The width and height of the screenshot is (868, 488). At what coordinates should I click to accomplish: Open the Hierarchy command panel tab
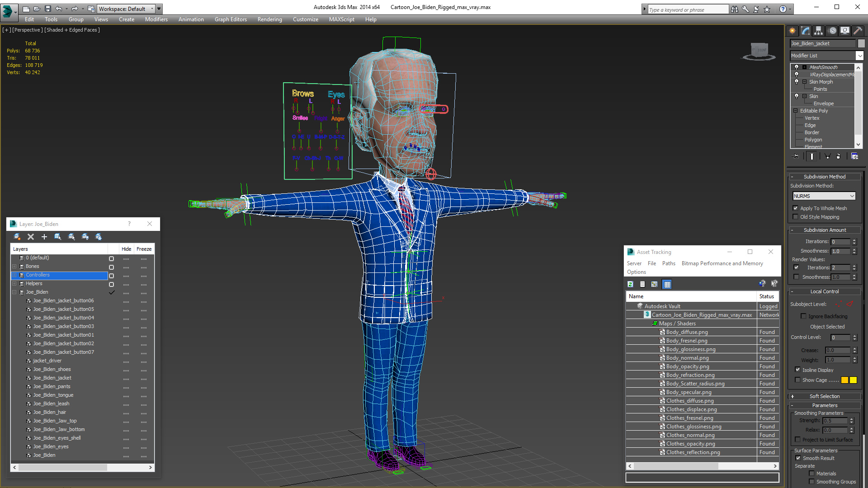[x=818, y=31]
